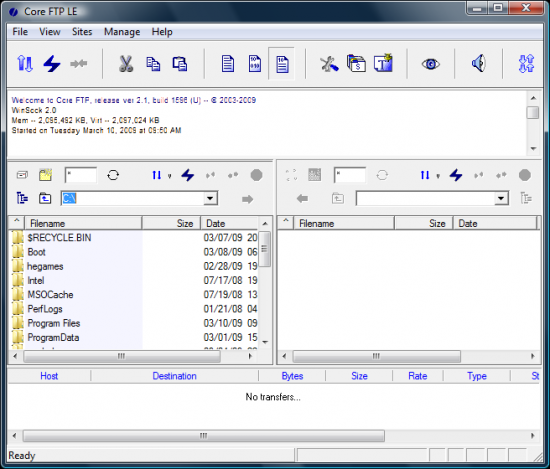
Task: Select the Boot folder
Action: 36,252
